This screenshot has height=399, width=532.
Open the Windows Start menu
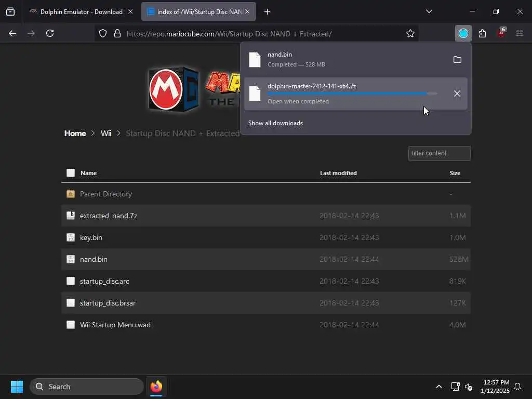17,387
